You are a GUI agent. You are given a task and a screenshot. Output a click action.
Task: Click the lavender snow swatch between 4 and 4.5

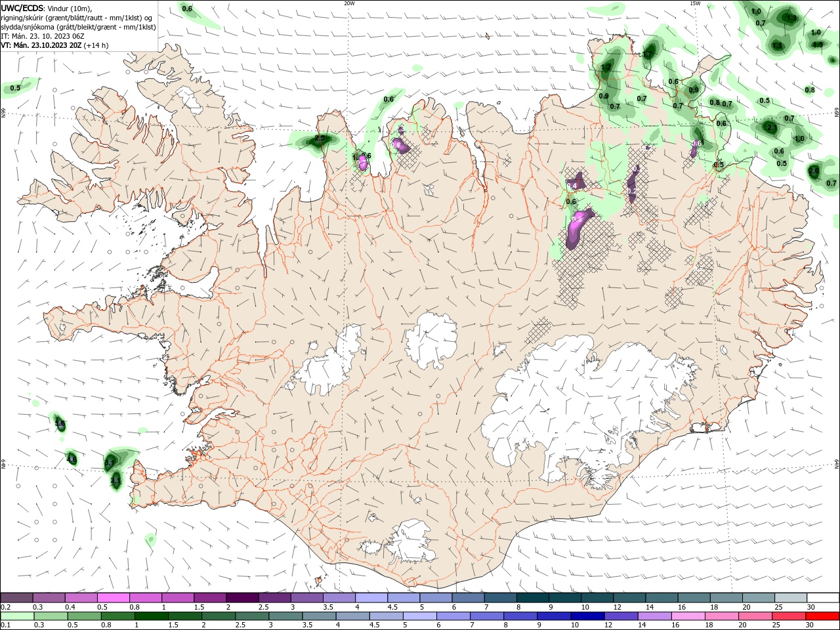[371, 598]
